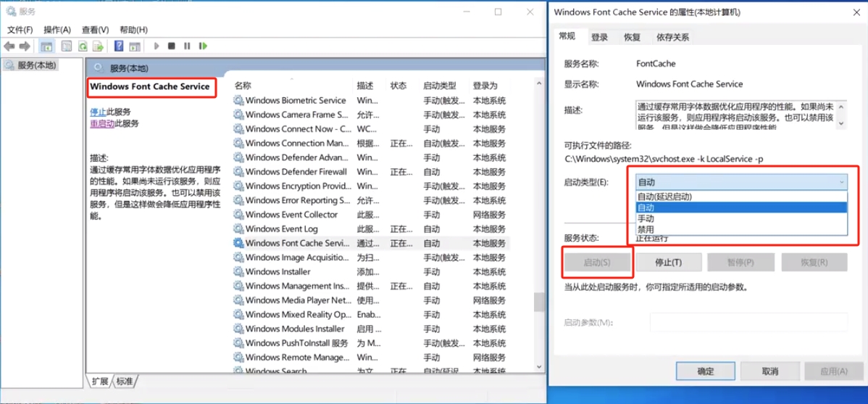Select the Windows Image Acquisition service name

297,257
